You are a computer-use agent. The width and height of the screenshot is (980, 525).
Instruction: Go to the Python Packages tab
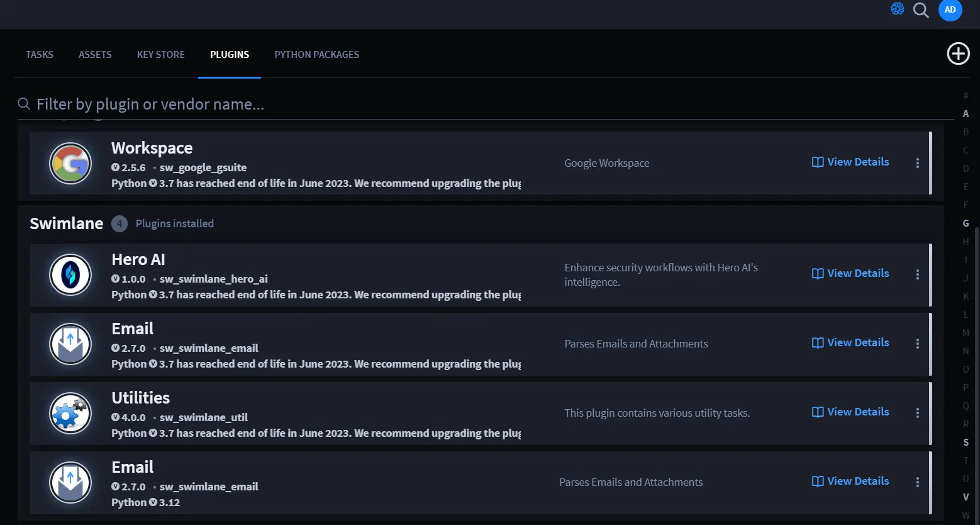point(317,55)
